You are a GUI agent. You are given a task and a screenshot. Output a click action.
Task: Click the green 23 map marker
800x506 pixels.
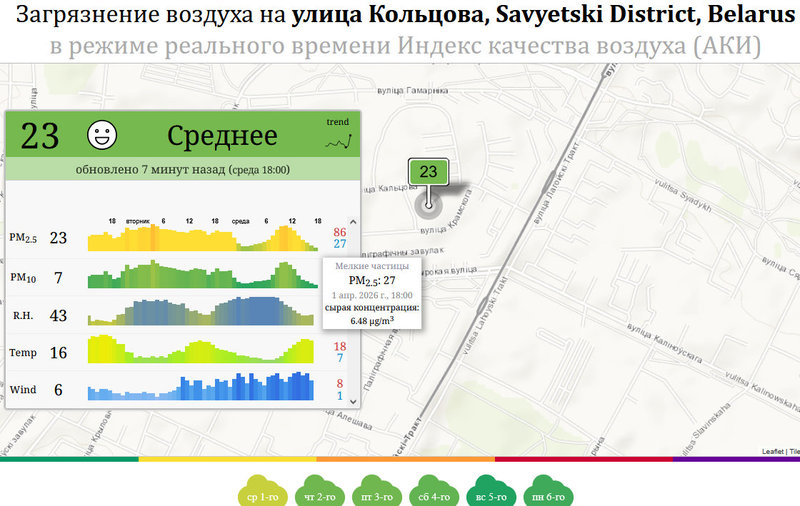[x=428, y=173]
